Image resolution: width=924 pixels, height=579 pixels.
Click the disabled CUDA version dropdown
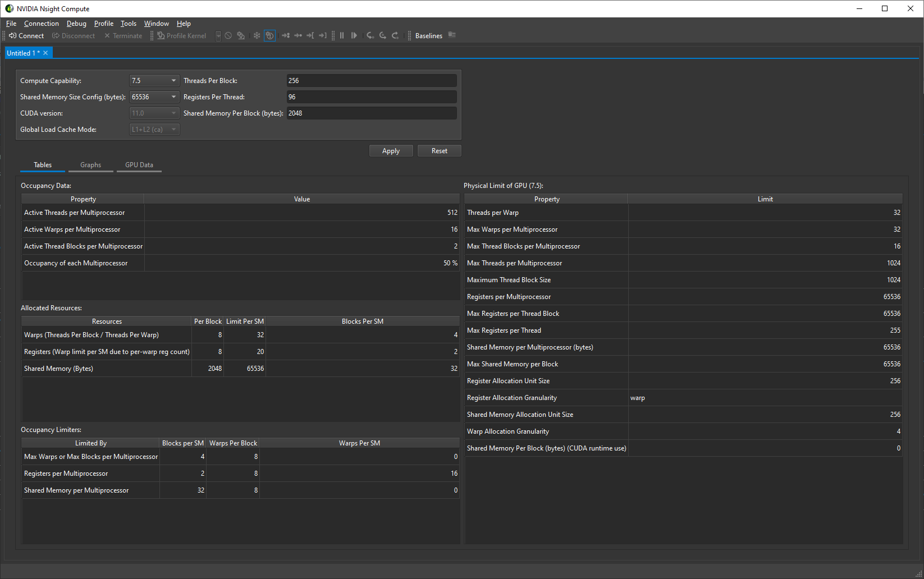[x=154, y=113]
